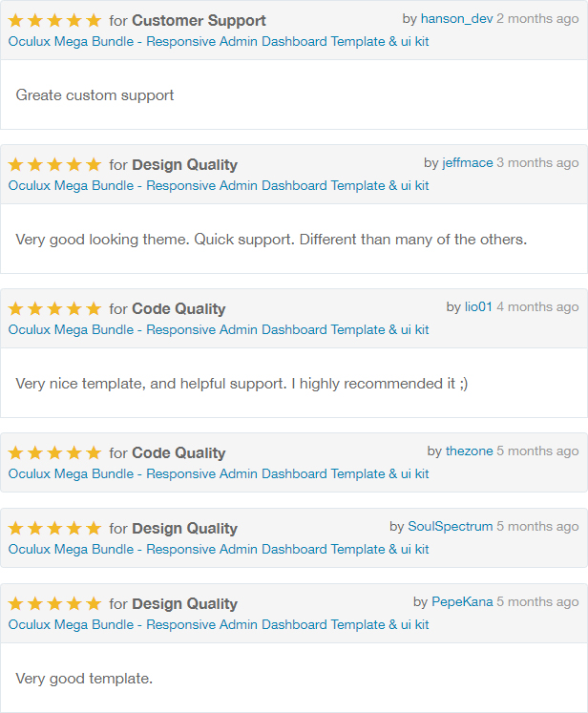
Task: Click the star rating on PepeKana's review
Action: coord(54,603)
